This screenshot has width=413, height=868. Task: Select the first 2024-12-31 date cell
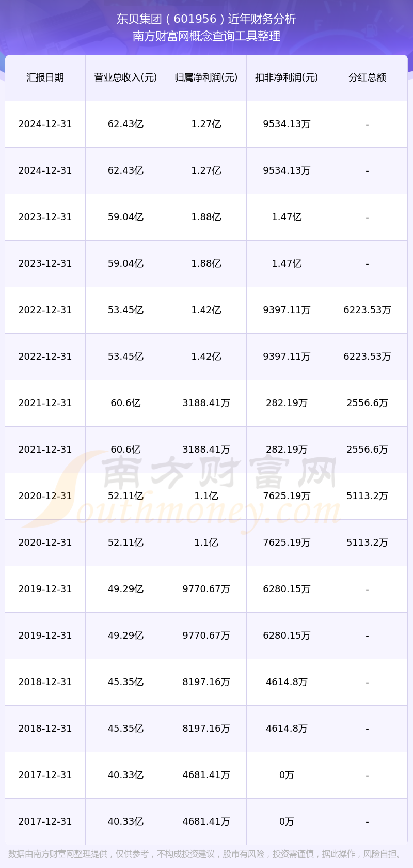pos(45,124)
